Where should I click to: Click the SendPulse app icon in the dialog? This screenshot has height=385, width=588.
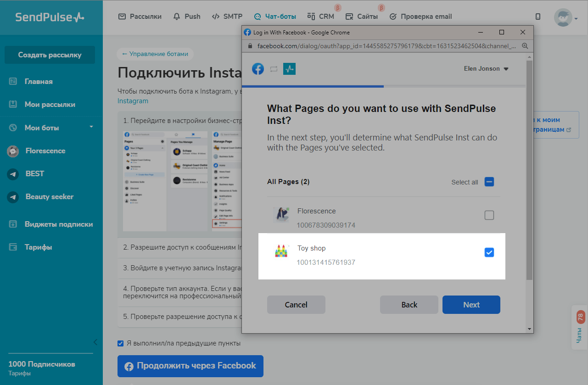coord(289,69)
